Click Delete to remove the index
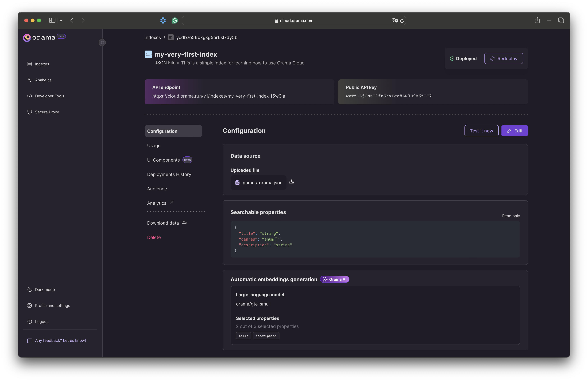The height and width of the screenshot is (381, 588). point(154,237)
